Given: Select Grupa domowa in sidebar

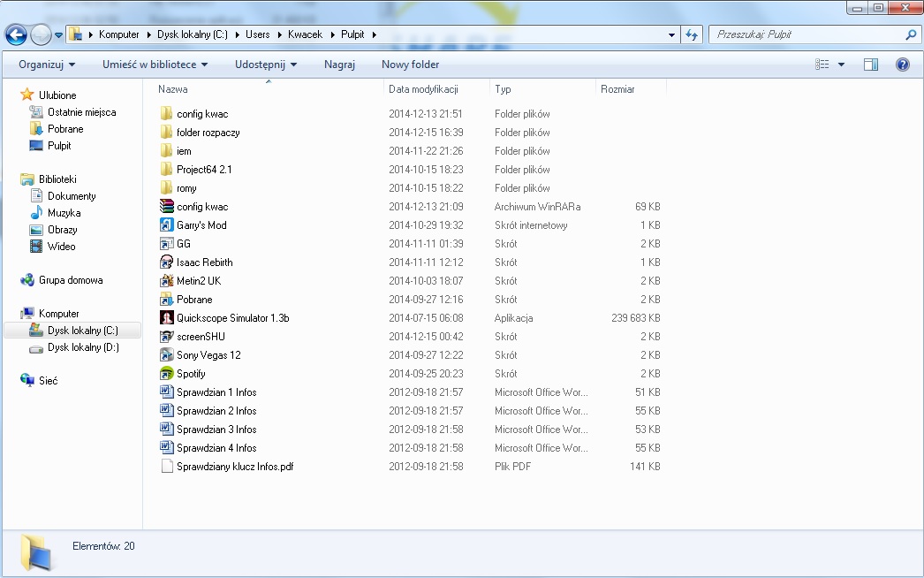Looking at the screenshot, I should [x=70, y=280].
